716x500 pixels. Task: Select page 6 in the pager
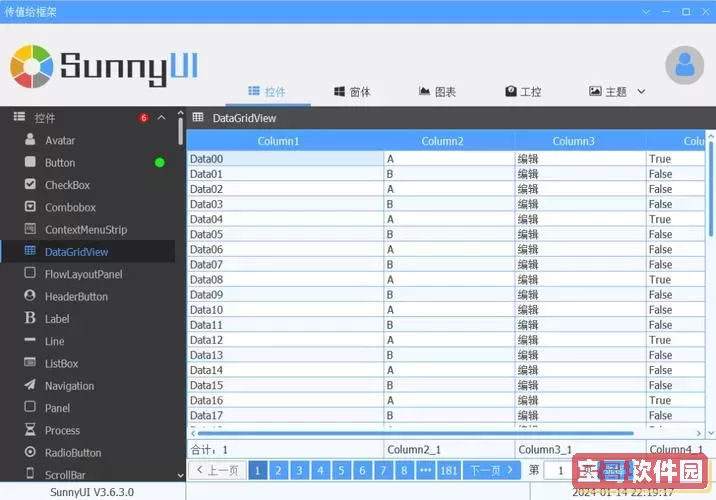362,470
